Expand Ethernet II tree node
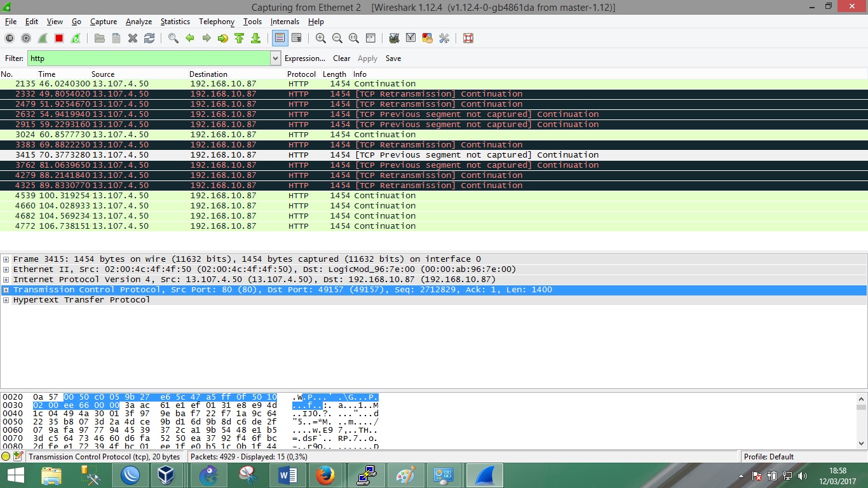868x488 pixels. coord(6,269)
